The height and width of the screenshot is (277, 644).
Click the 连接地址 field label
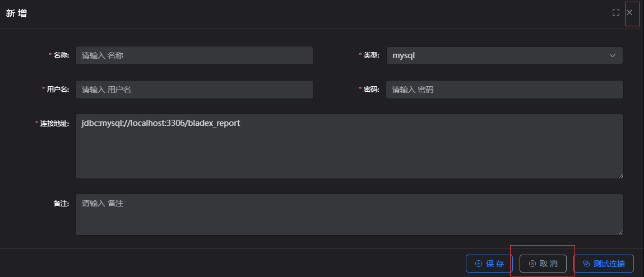coord(54,124)
